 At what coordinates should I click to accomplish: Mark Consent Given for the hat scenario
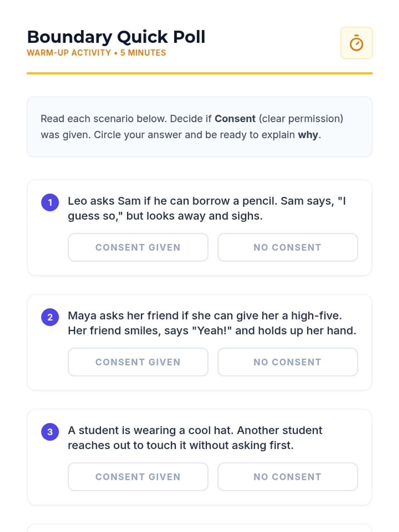138,476
